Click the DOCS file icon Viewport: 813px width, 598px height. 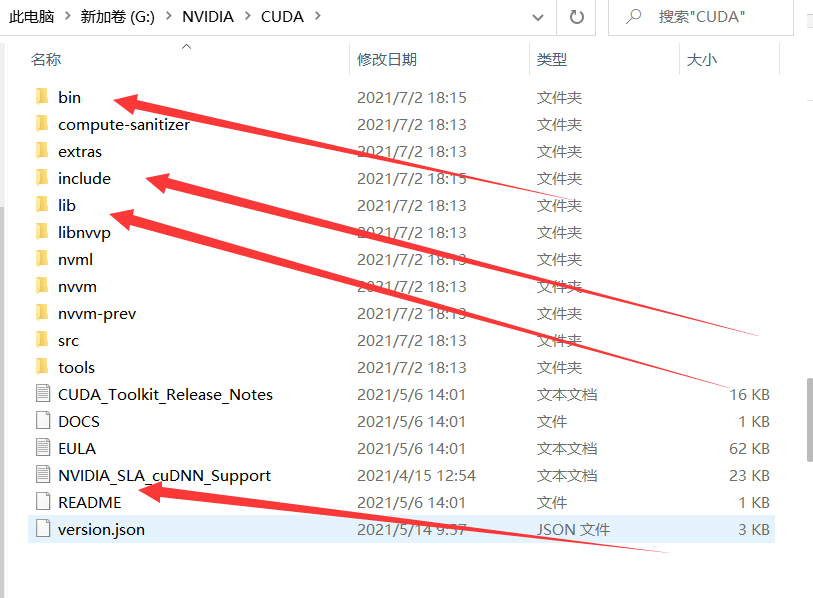click(43, 421)
